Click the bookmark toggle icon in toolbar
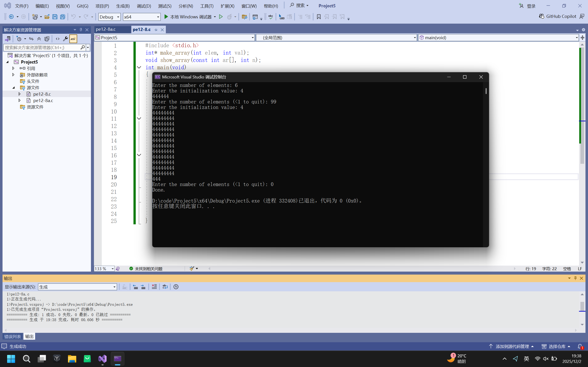The height and width of the screenshot is (367, 588). click(x=319, y=17)
